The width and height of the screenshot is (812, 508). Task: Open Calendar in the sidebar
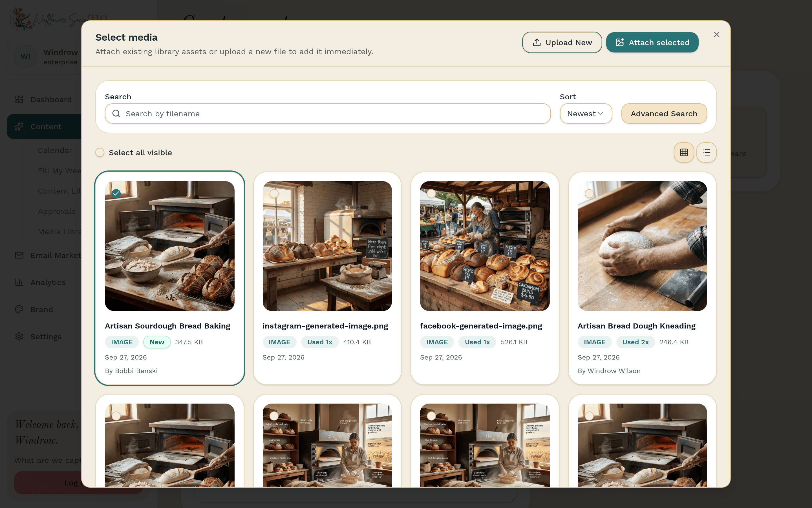55,150
